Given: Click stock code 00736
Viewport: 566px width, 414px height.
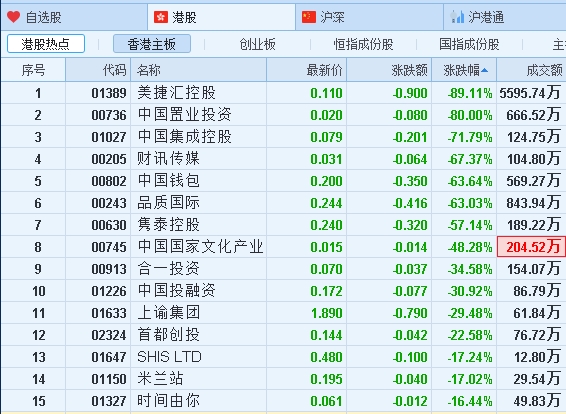Looking at the screenshot, I should click(109, 116).
